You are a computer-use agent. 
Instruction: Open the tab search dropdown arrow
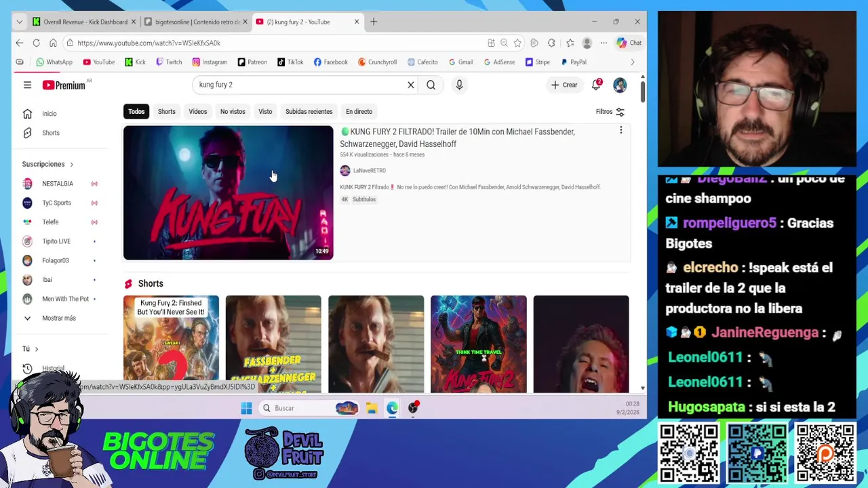(19, 22)
